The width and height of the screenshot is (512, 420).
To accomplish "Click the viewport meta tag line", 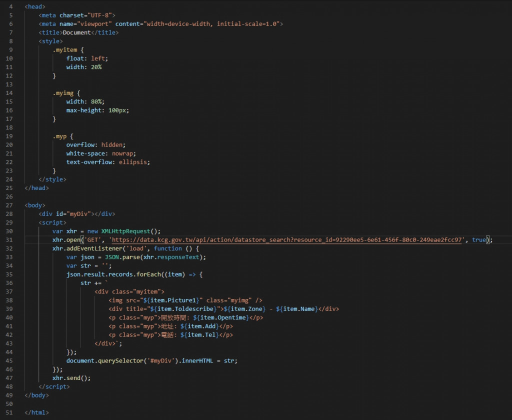I will tap(161, 24).
